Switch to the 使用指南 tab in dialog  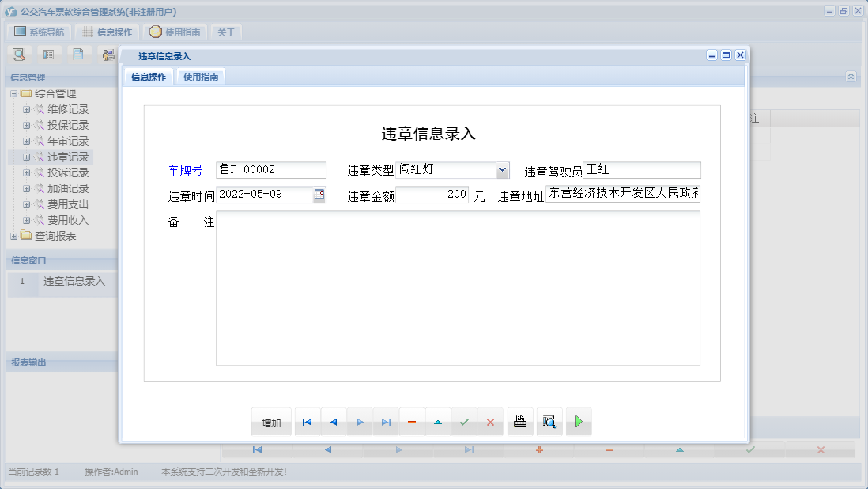click(x=201, y=77)
